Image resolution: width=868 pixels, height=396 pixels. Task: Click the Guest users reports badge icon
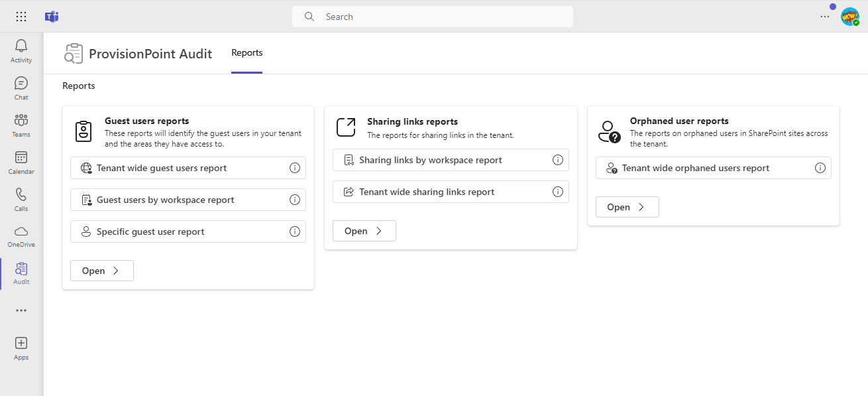click(83, 131)
